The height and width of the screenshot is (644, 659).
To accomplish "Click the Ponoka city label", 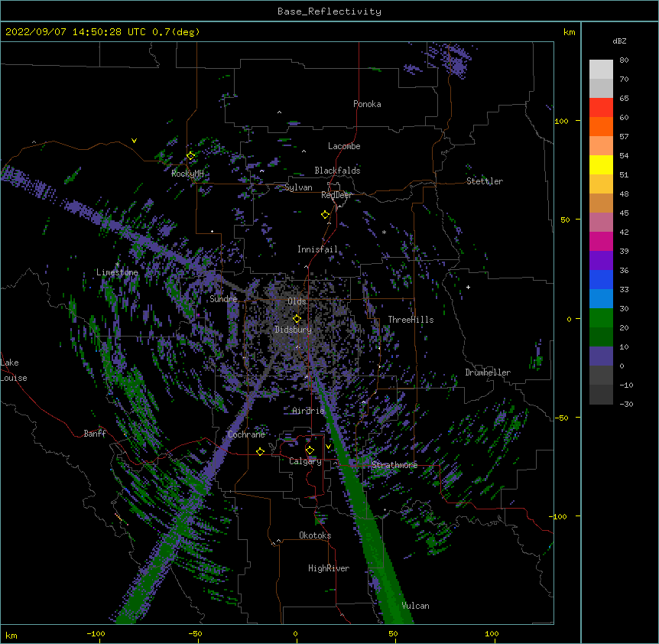I will [367, 104].
